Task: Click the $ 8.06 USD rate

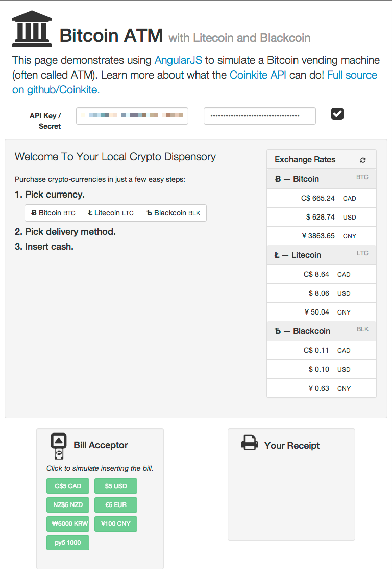Action: coord(321,293)
